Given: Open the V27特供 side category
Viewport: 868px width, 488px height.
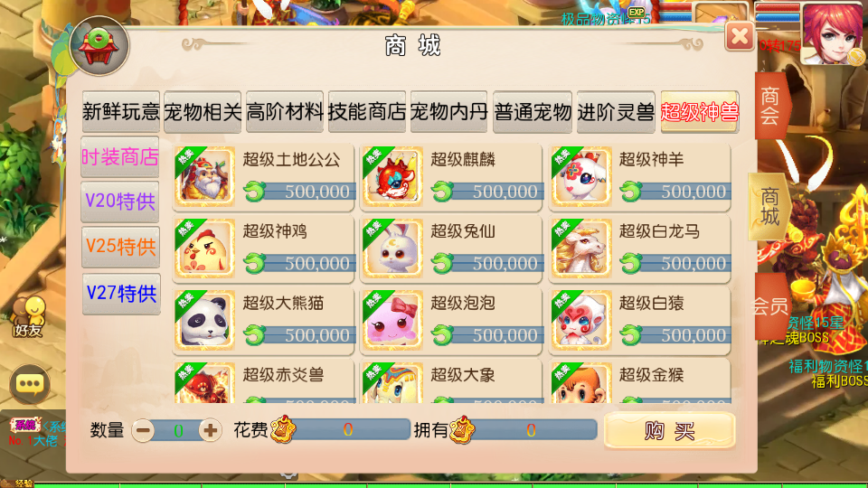Looking at the screenshot, I should coord(121,293).
